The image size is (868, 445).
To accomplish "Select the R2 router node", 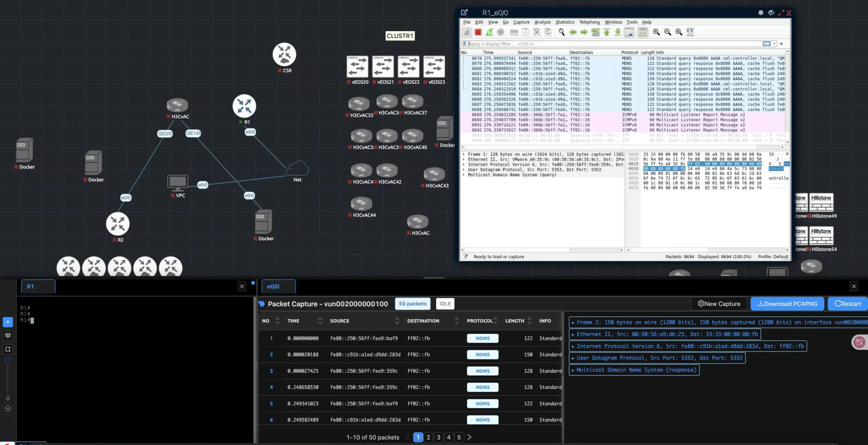I will click(118, 224).
